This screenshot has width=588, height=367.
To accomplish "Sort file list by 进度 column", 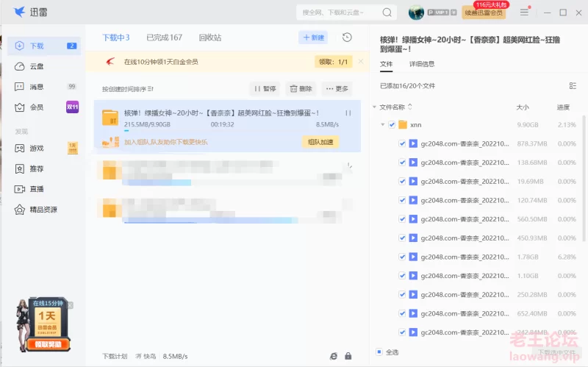I will pos(563,107).
